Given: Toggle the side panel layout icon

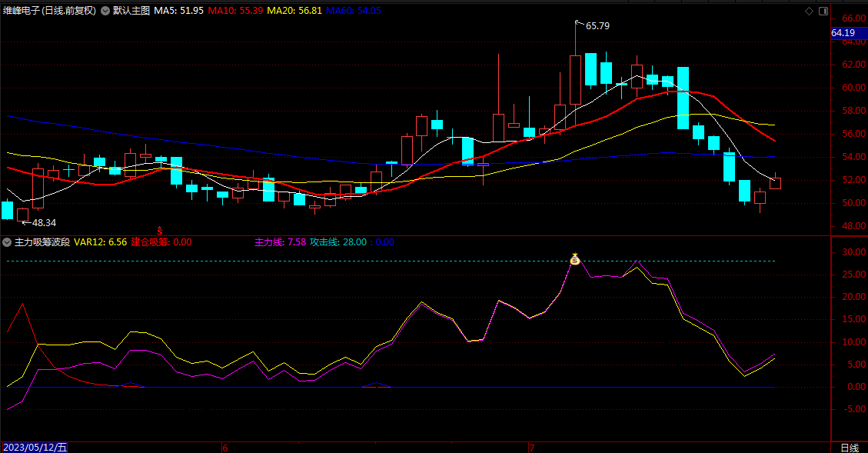Looking at the screenshot, I should [823, 11].
